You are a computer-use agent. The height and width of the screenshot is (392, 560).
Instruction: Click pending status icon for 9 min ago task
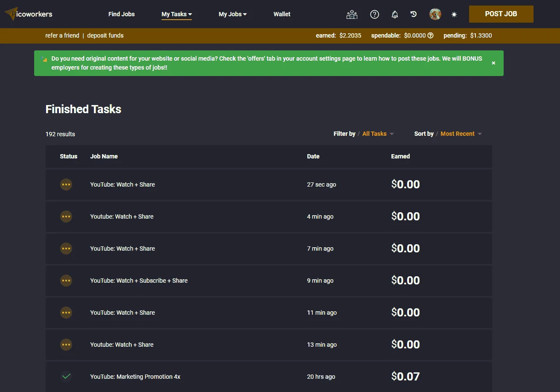click(66, 281)
